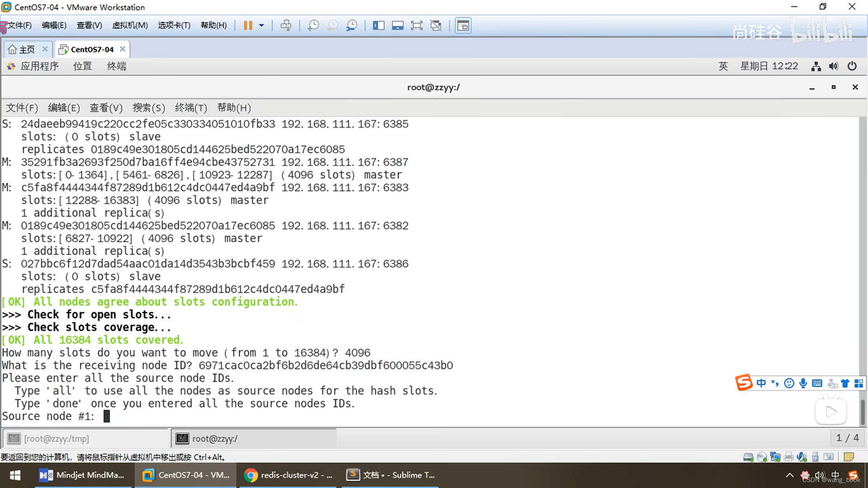Toggle Unity mode icon
This screenshot has height=488, width=868.
pyautogui.click(x=436, y=25)
